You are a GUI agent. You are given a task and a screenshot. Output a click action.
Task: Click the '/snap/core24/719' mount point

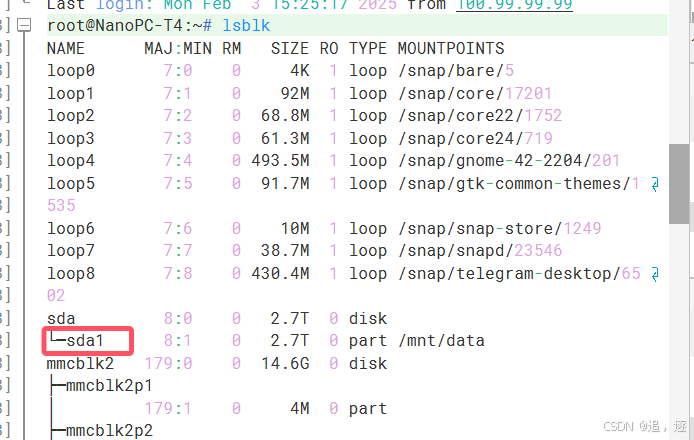[x=475, y=139]
